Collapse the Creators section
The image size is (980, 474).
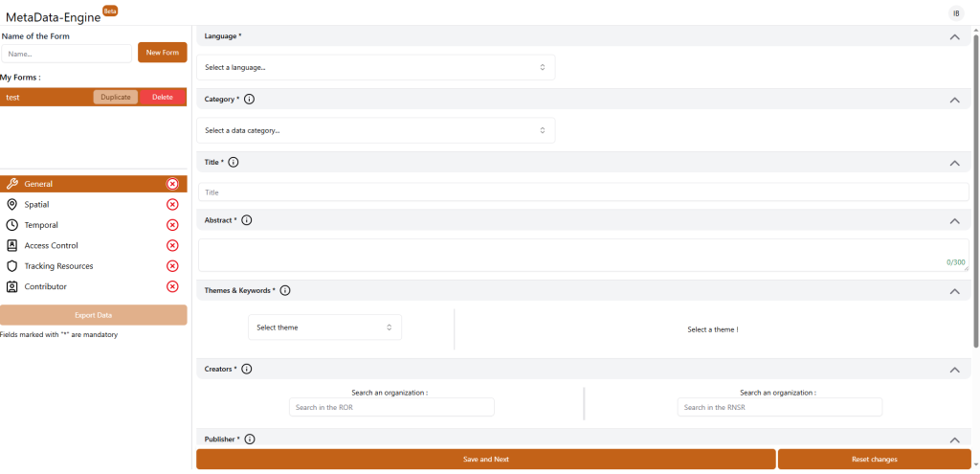[954, 370]
